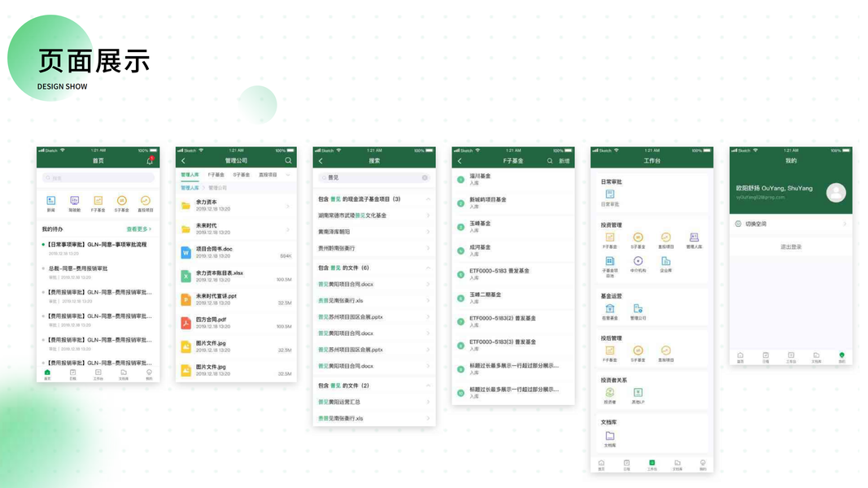This screenshot has width=868, height=488.
Task: Select the 文档库 bottom tab on 首页 screen
Action: click(124, 375)
